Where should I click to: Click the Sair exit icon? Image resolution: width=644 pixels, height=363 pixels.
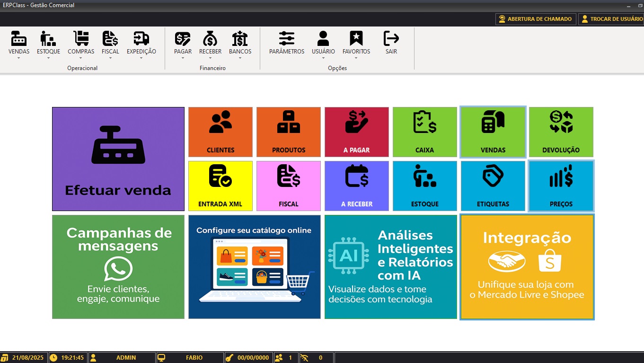(x=391, y=38)
